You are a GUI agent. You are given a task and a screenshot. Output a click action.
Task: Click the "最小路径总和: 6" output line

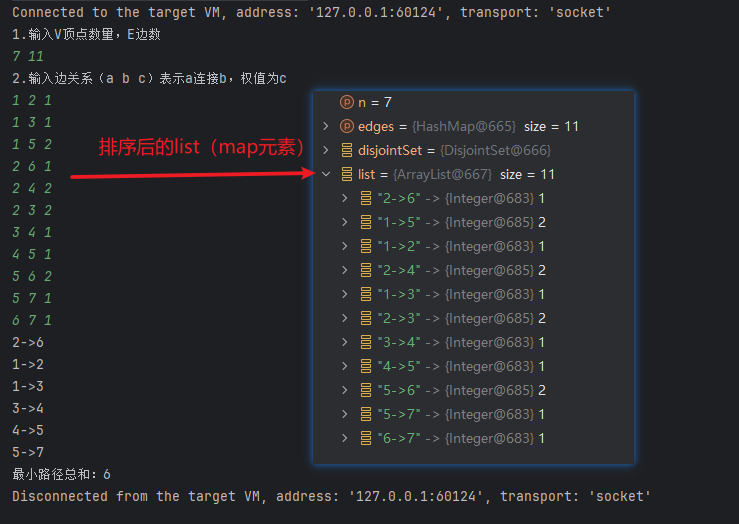(61, 474)
